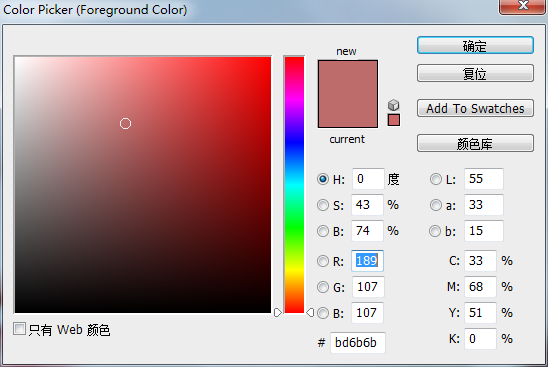Click the Y yellow input showing 51
The width and height of the screenshot is (548, 367).
click(x=480, y=313)
